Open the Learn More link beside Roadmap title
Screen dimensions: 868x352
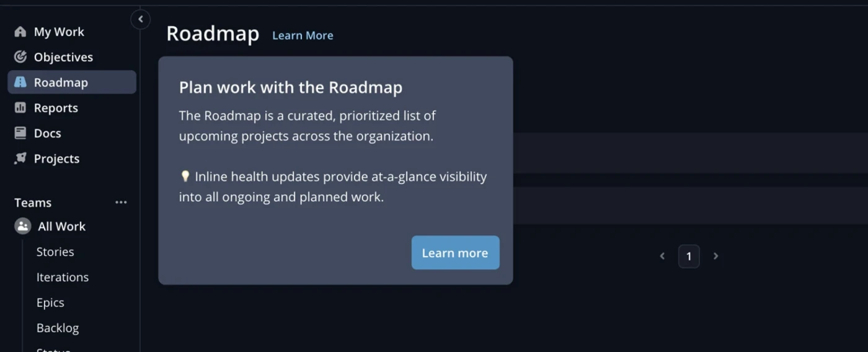coord(303,35)
